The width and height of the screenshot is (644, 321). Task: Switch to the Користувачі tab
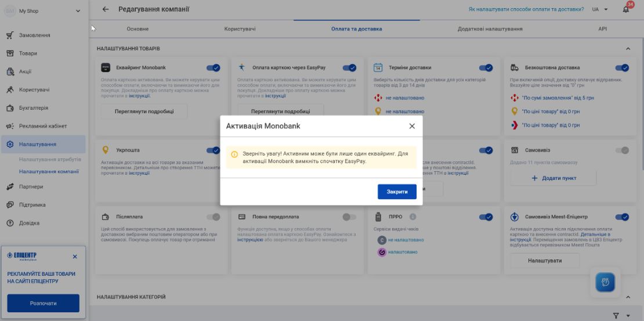tap(240, 29)
